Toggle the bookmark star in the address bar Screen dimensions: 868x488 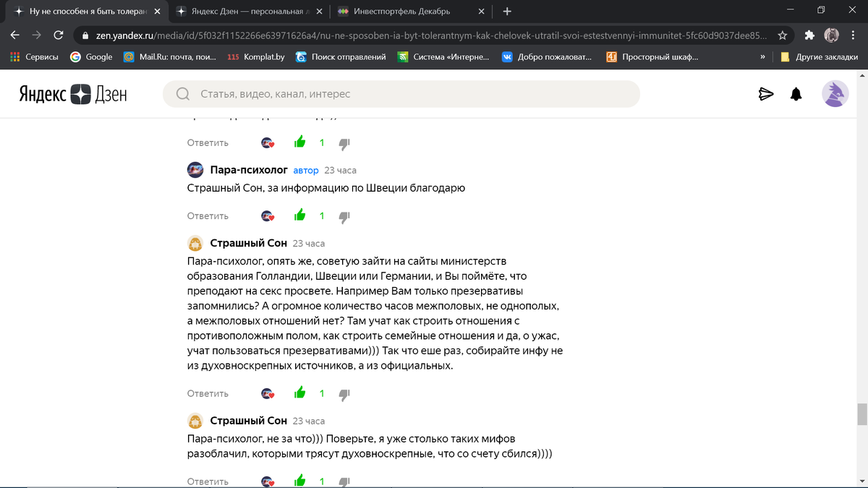click(783, 34)
